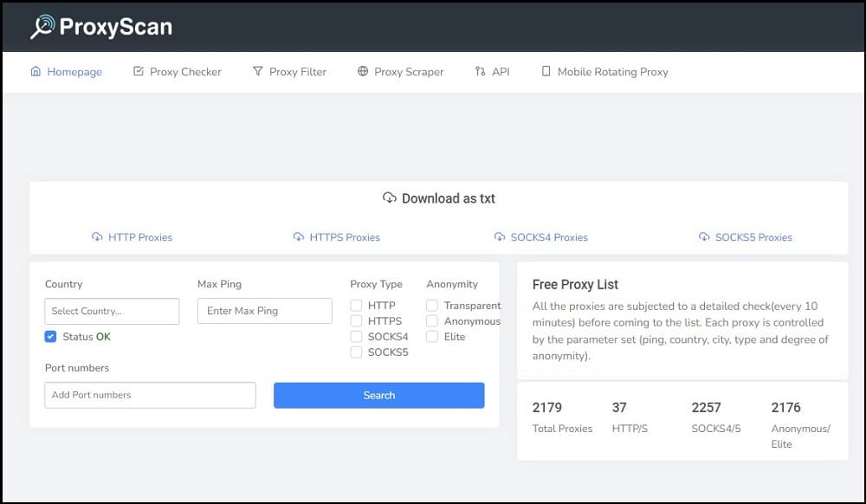Viewport: 866px width, 504px height.
Task: Click the Proxy Scraper globe icon
Action: coord(363,71)
